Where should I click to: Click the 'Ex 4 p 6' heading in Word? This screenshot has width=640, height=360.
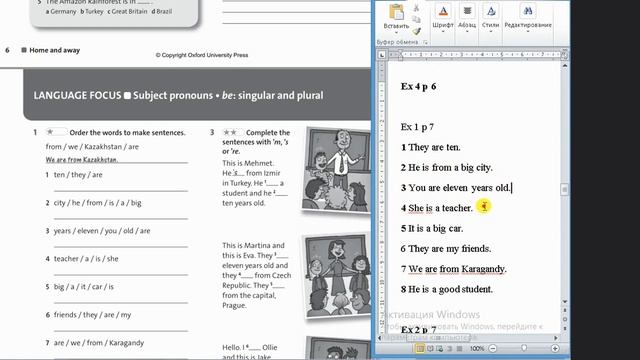(x=418, y=87)
